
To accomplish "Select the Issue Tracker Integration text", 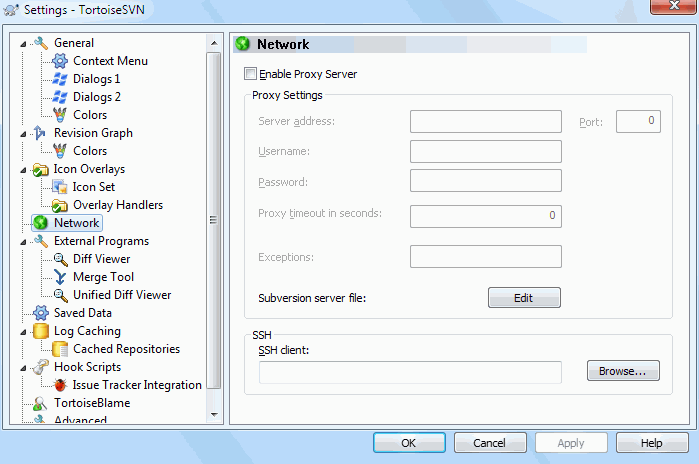I will (137, 385).
